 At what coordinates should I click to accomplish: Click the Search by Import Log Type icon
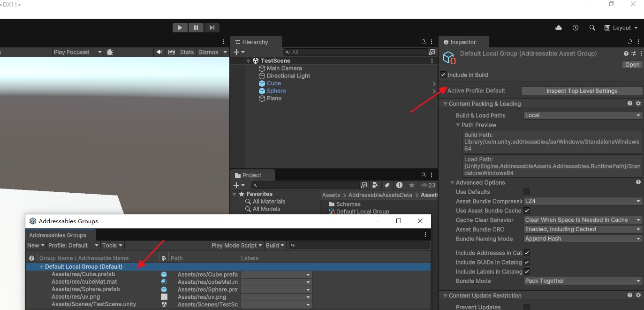pos(399,185)
